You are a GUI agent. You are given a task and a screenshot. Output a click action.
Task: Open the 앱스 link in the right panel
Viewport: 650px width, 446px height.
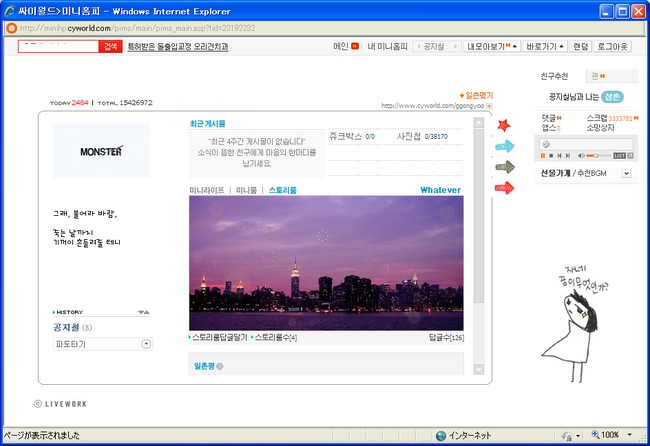coord(551,128)
